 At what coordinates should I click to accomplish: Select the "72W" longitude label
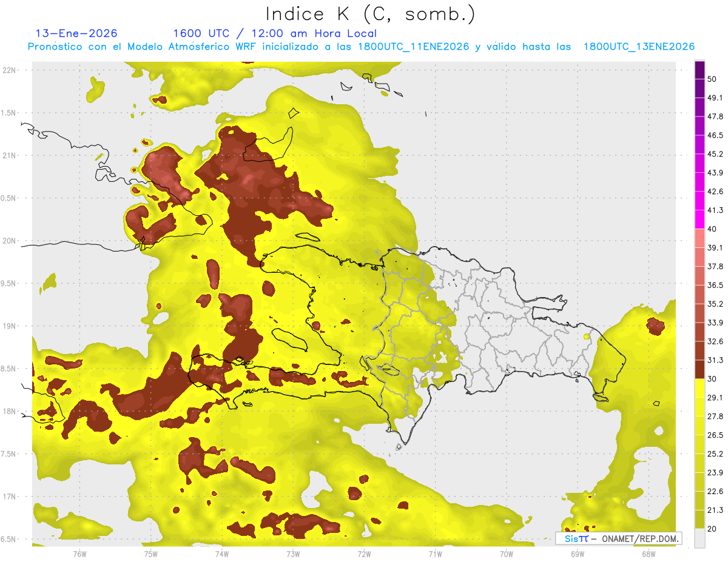[x=364, y=554]
